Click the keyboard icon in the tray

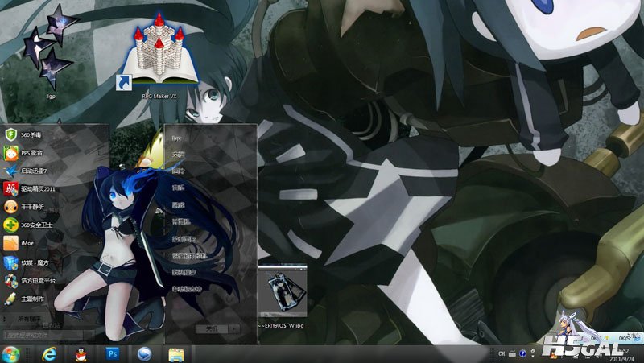(512, 353)
